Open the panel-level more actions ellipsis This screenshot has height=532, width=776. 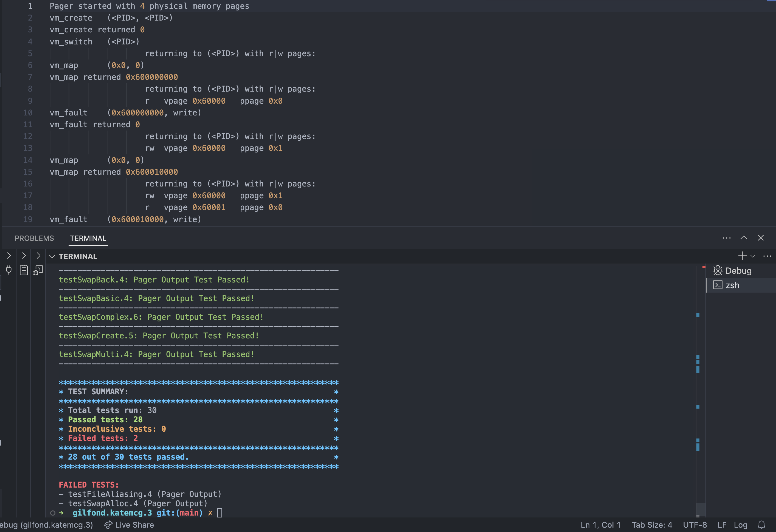727,238
